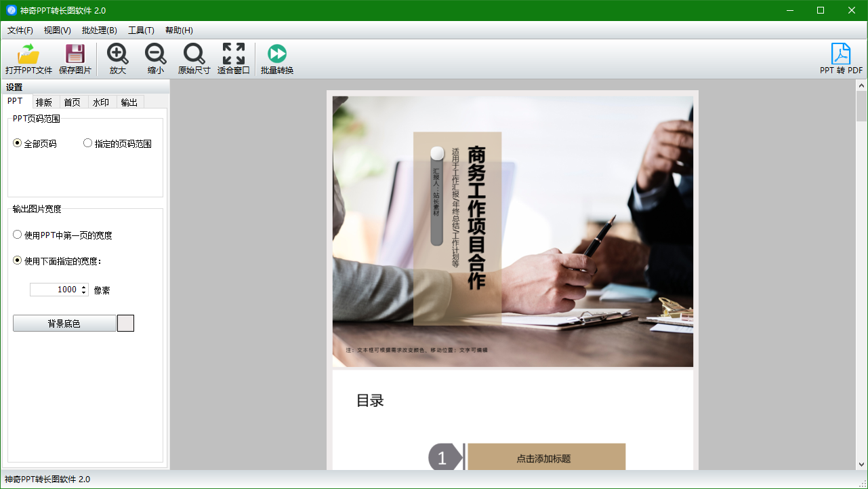Viewport: 868px width, 489px height.
Task: Decrease width with the spinner down arrow
Action: [84, 292]
